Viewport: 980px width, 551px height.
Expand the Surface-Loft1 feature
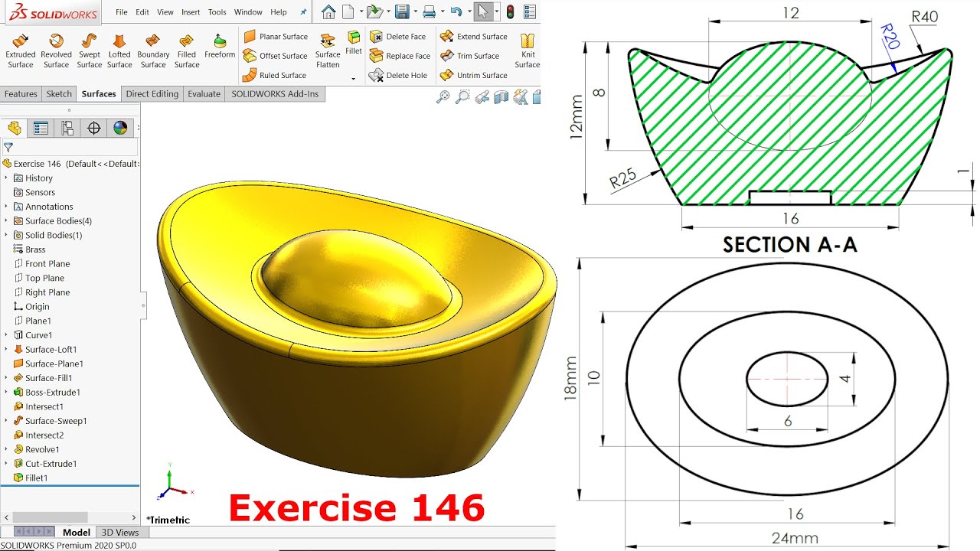click(6, 349)
